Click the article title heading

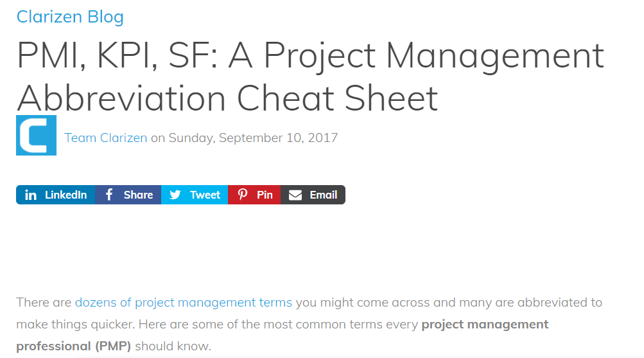tap(309, 56)
